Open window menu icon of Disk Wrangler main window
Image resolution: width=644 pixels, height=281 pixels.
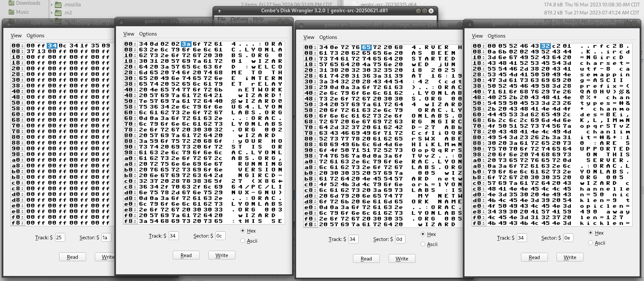tap(219, 11)
